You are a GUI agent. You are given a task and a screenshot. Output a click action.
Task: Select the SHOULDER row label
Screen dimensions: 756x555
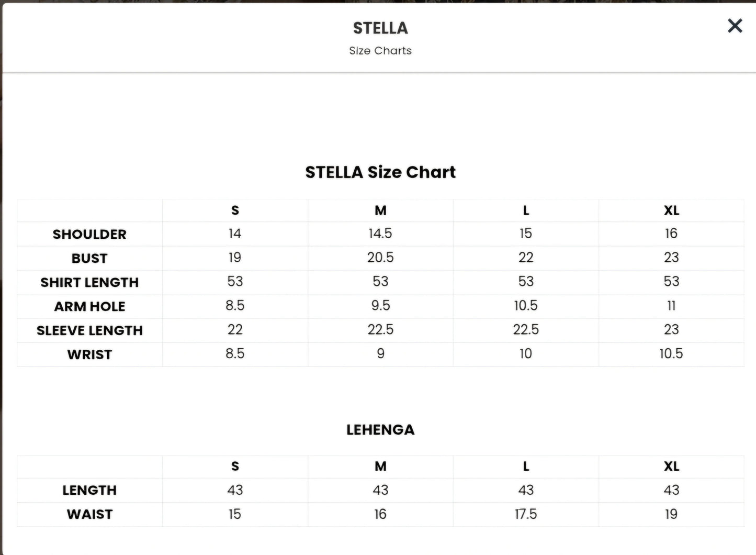(x=89, y=234)
